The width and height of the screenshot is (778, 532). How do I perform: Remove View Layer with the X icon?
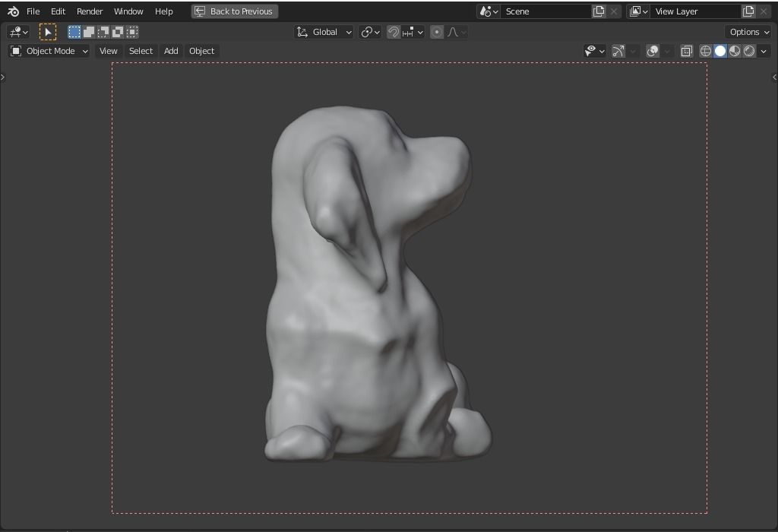pyautogui.click(x=764, y=11)
